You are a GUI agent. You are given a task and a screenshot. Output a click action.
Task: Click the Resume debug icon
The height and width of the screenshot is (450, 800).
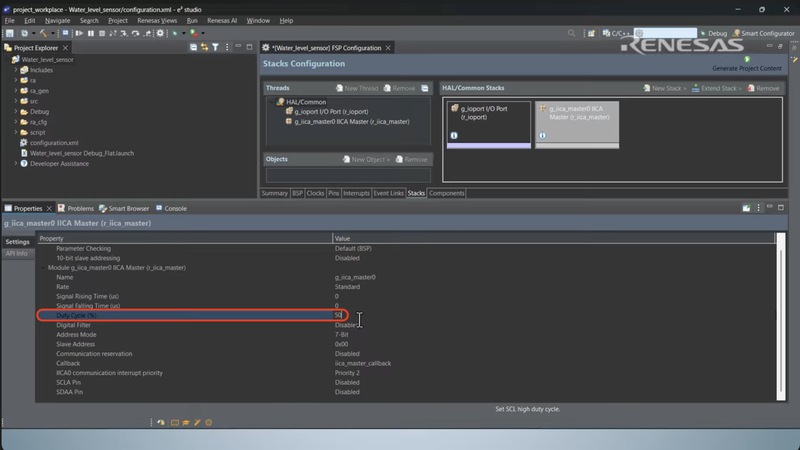pos(79,33)
